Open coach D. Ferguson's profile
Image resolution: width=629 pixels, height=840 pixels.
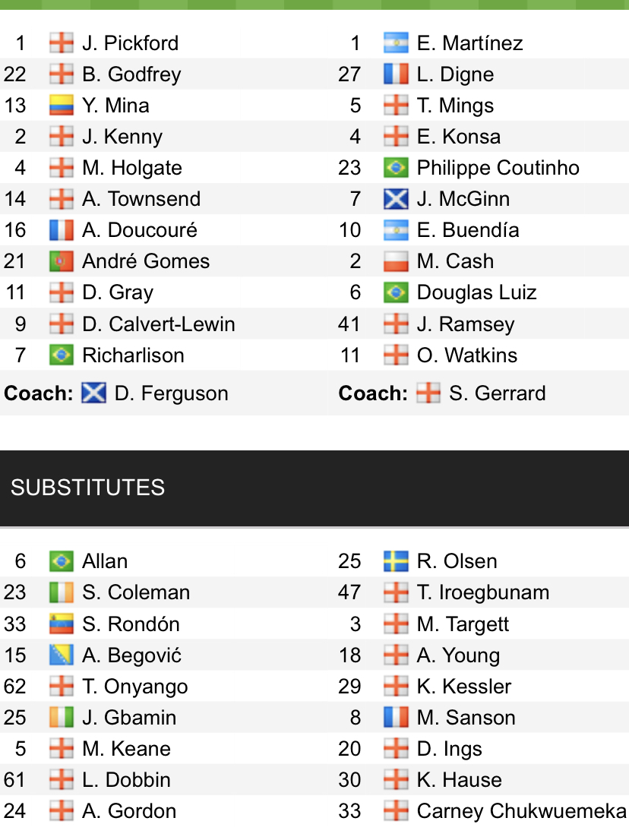click(171, 393)
